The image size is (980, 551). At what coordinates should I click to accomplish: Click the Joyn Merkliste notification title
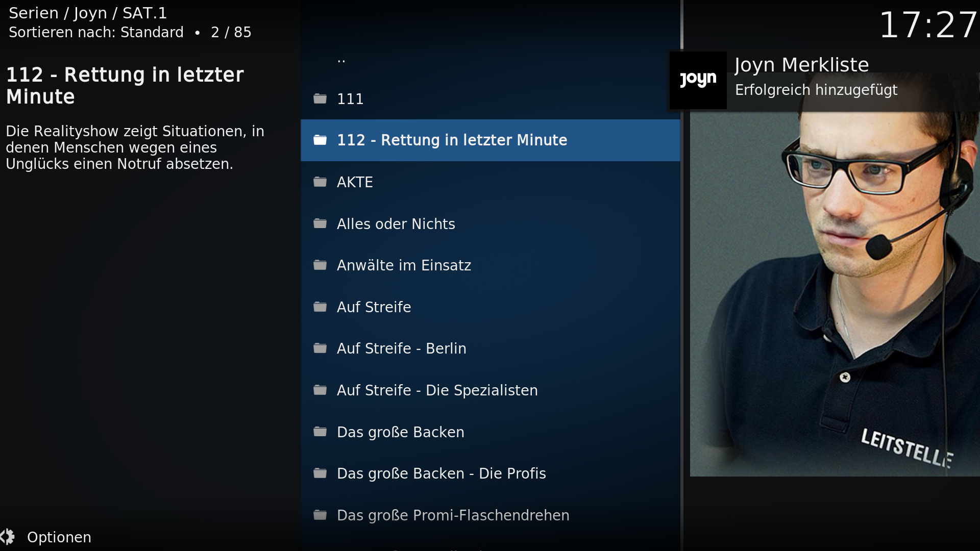[x=801, y=65]
